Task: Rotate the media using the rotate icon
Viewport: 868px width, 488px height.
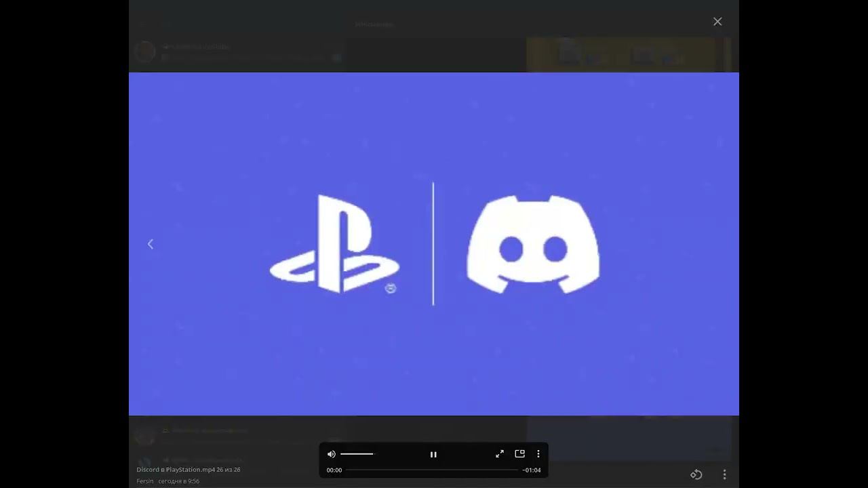Action: coord(696,474)
